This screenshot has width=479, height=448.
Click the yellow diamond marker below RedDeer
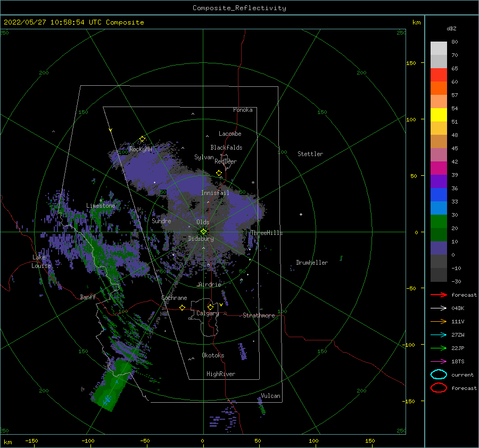click(219, 173)
